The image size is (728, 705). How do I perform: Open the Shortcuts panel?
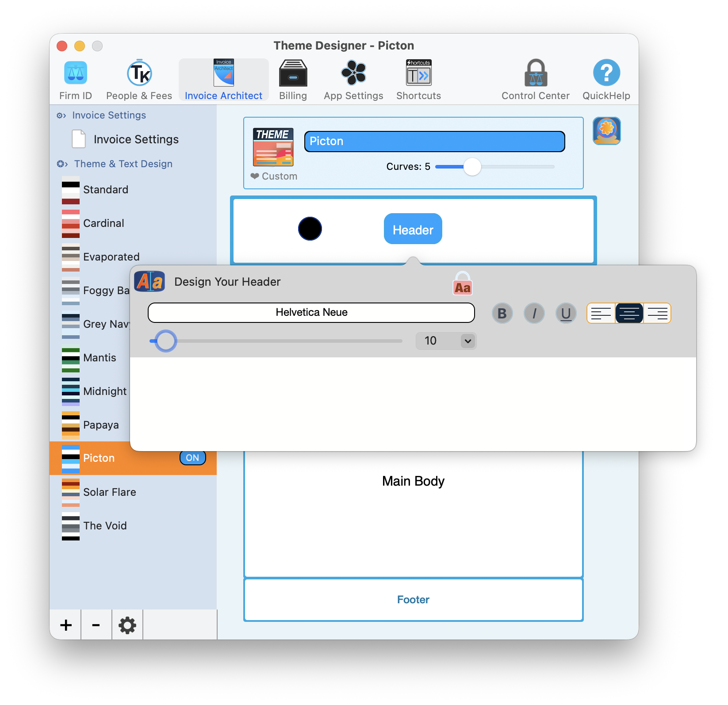point(418,79)
